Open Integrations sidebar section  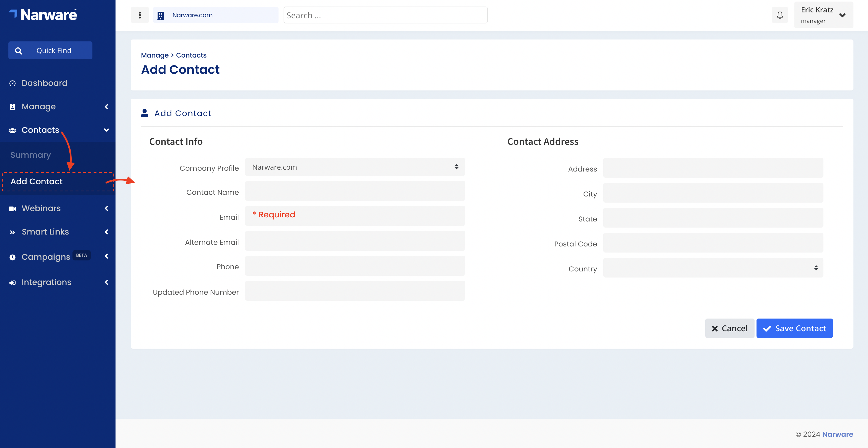[x=46, y=282]
